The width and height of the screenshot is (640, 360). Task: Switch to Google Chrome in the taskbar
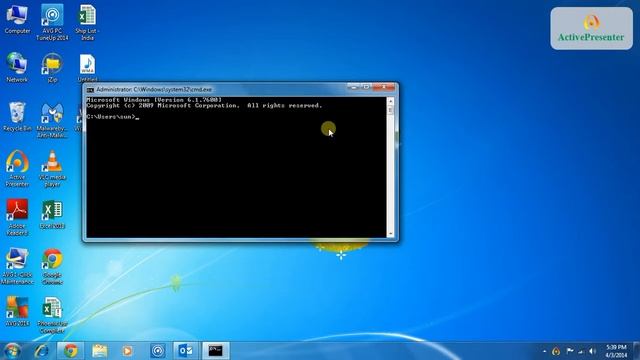pyautogui.click(x=70, y=351)
